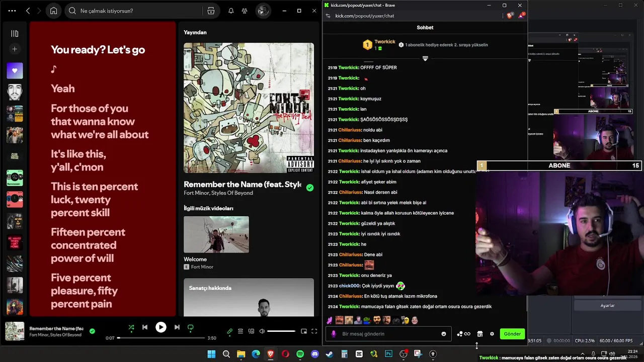Open Discord from taskbar

(315, 354)
